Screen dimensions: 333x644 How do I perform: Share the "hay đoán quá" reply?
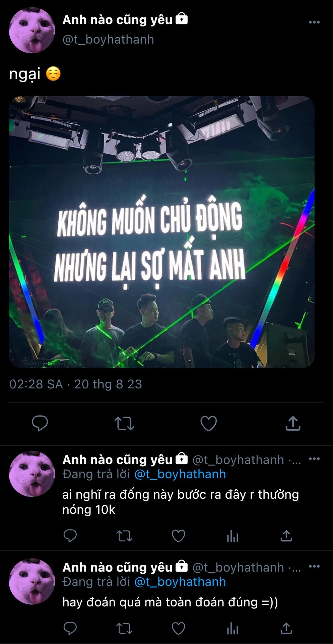coord(286,628)
